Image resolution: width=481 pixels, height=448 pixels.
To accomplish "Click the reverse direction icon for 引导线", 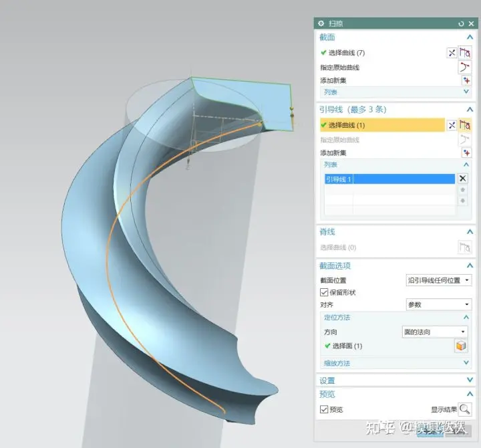I will [x=452, y=125].
